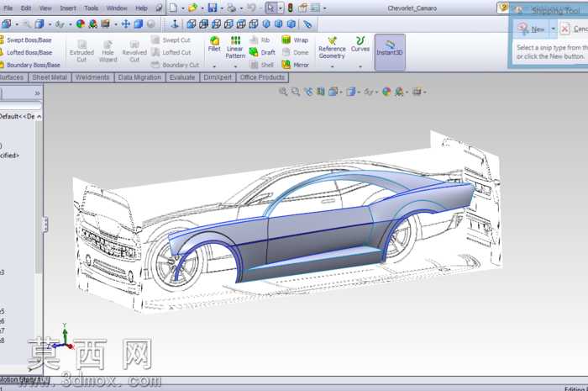Click the Move/pan arrows icon in view toolbar

coord(126,24)
